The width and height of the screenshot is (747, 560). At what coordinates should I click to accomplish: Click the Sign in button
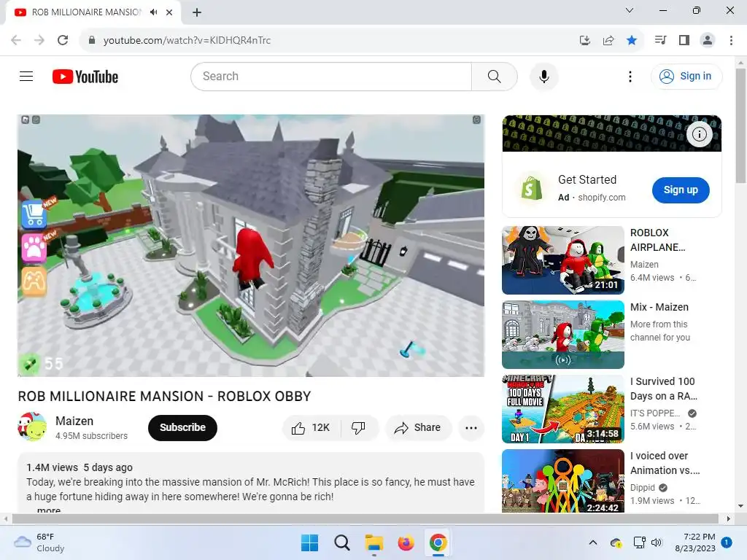686,76
